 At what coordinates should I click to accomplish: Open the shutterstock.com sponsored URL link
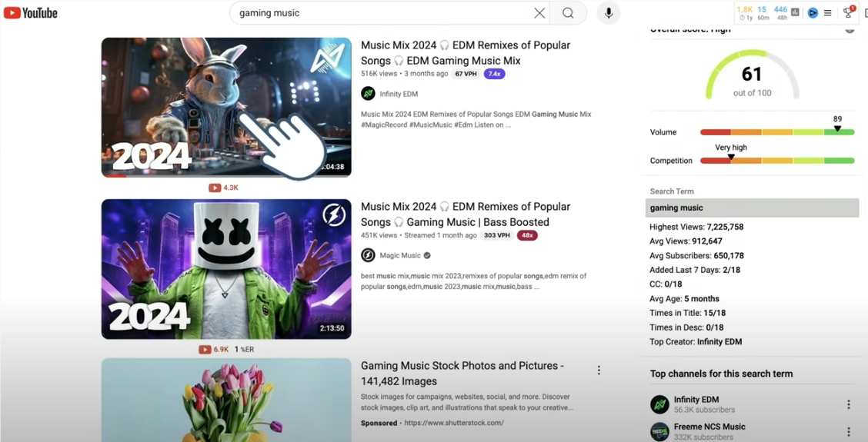pyautogui.click(x=453, y=423)
